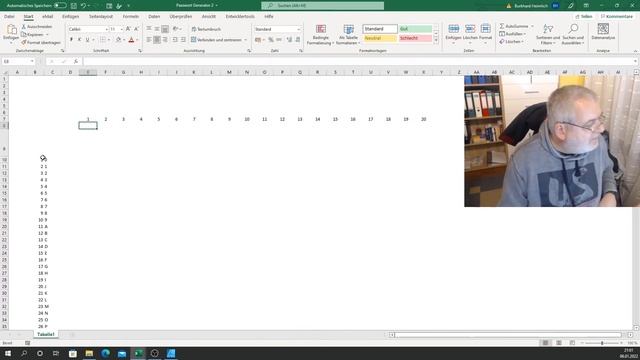Click the fill color bucket
This screenshot has width=640, height=360.
[118, 40]
